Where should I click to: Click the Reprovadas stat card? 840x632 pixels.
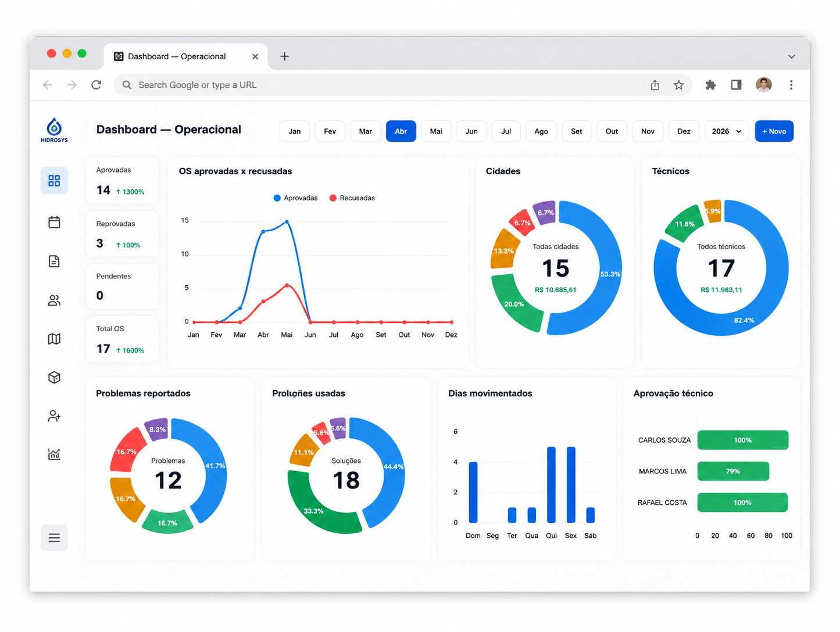(122, 234)
